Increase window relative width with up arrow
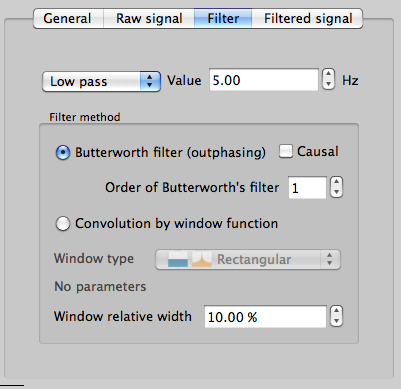Screen dimensions: 401x389 click(336, 311)
